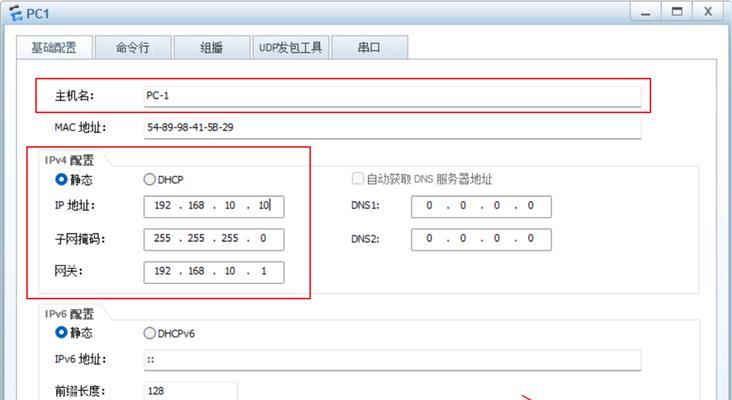Minimize the PC1 window
732x400 pixels.
click(x=646, y=12)
